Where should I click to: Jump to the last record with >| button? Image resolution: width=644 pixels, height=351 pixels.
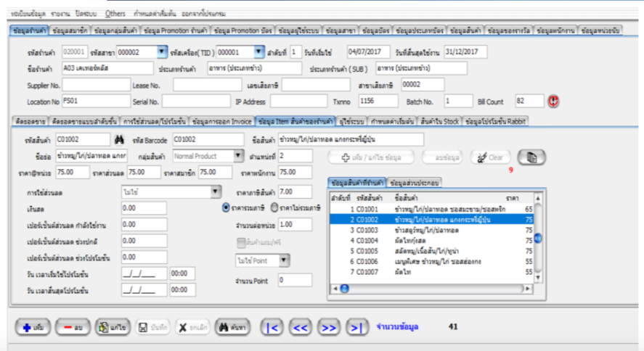(356, 328)
